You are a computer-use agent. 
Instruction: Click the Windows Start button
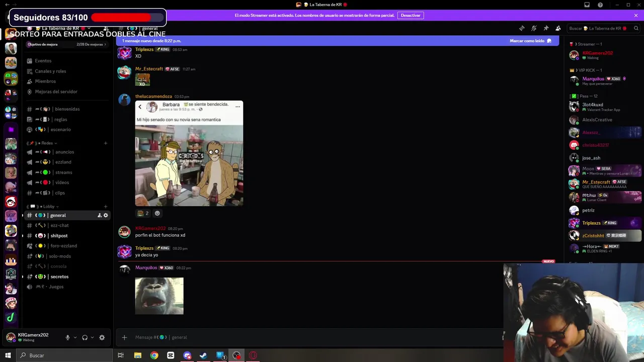coord(8,355)
